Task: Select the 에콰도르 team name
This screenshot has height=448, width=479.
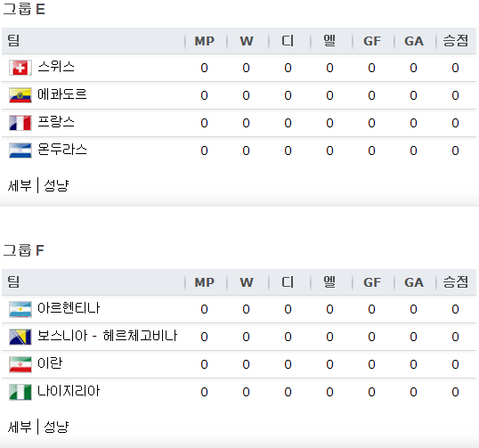Action: click(x=62, y=94)
